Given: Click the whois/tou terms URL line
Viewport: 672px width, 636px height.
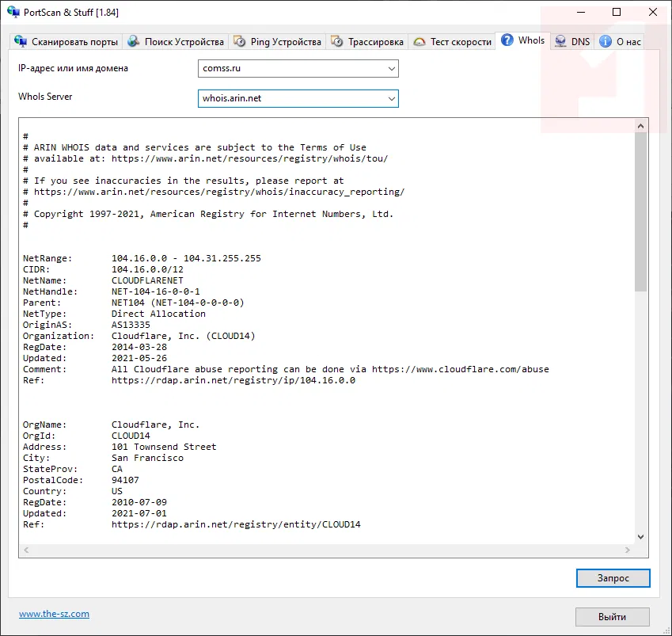Looking at the screenshot, I should pos(206,158).
